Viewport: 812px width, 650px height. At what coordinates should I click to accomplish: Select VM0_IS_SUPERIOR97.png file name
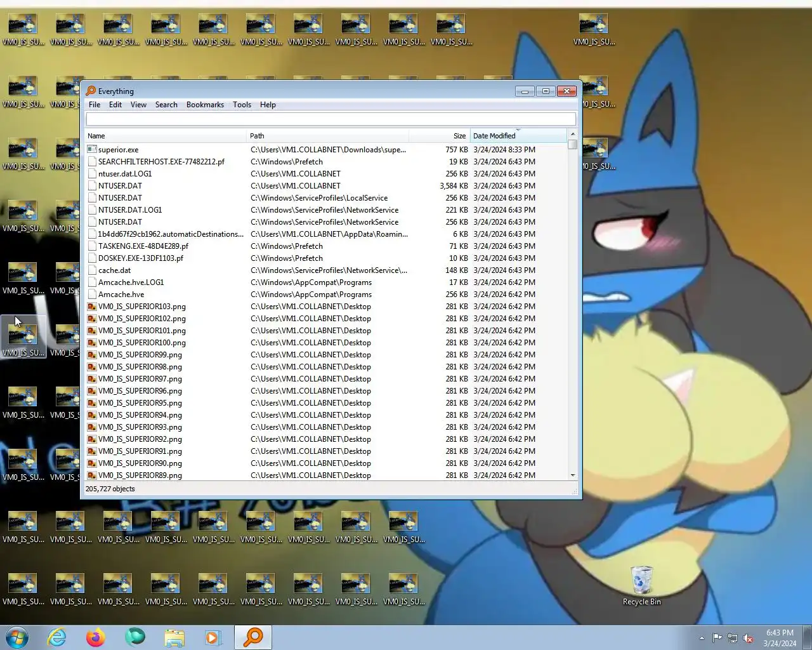[x=140, y=378]
